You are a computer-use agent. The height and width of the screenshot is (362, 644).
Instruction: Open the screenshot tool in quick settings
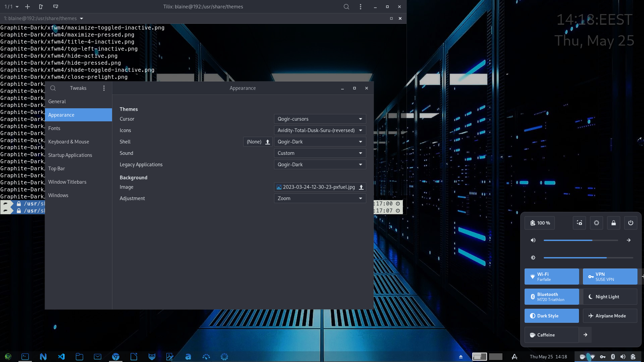pos(579,223)
